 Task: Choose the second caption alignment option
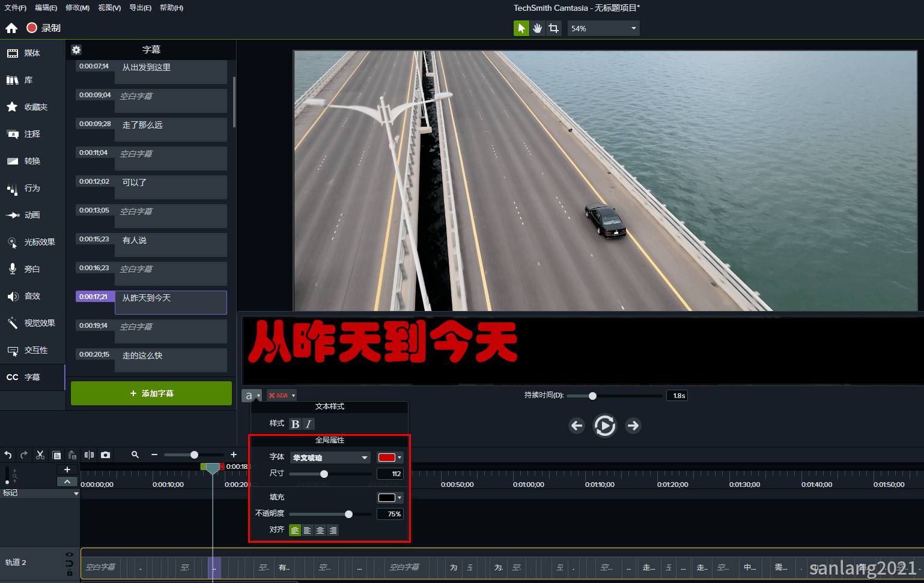(308, 531)
